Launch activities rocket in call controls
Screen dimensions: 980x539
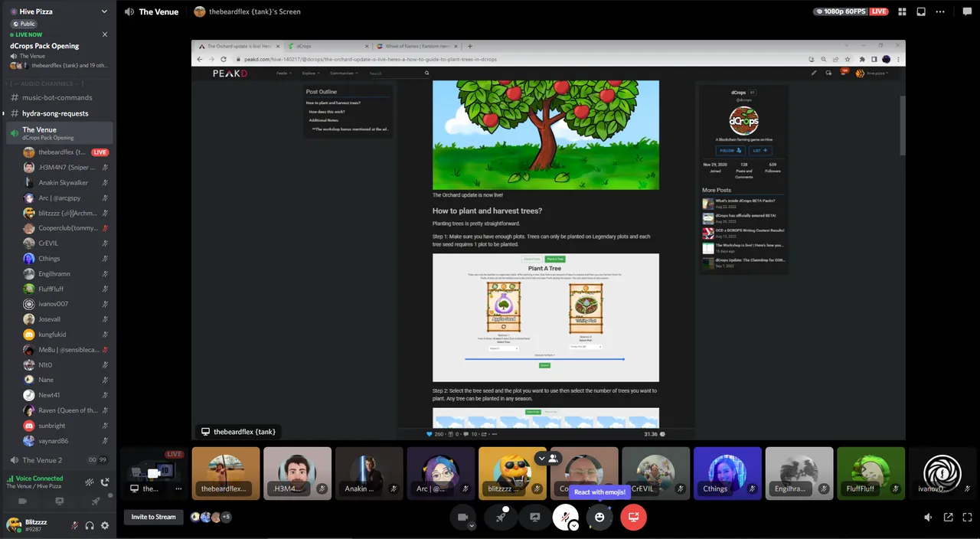501,518
